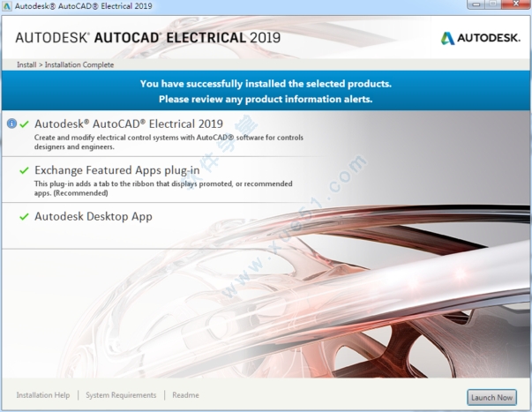The width and height of the screenshot is (532, 412).
Task: Select the Autodesk Desktop App entry
Action: pyautogui.click(x=93, y=216)
